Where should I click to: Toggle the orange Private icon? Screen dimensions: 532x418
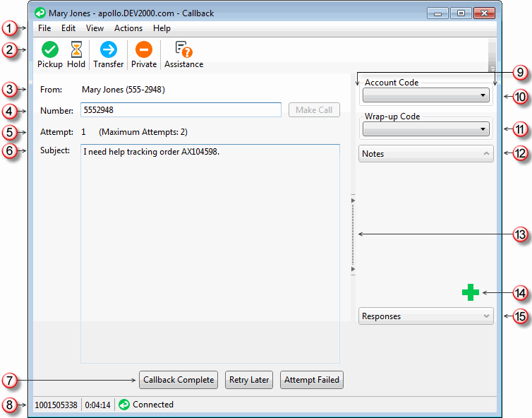click(144, 49)
